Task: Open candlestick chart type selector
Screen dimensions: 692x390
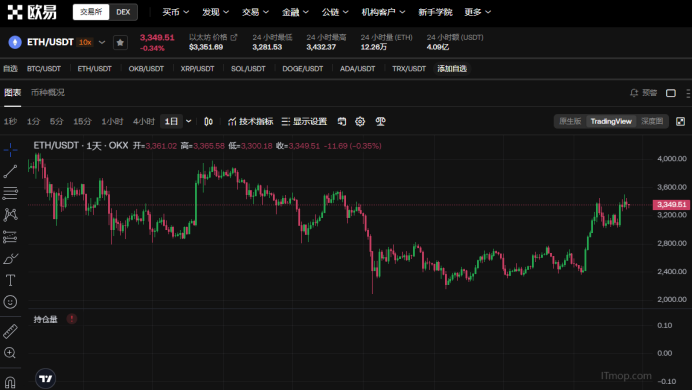Action: point(208,121)
